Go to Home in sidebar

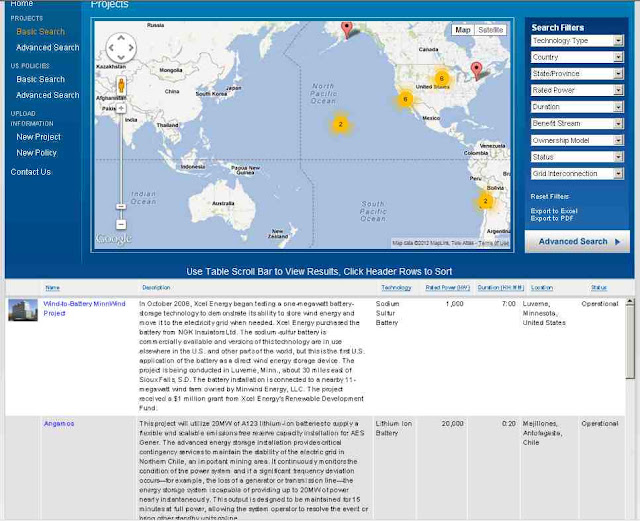pyautogui.click(x=21, y=3)
